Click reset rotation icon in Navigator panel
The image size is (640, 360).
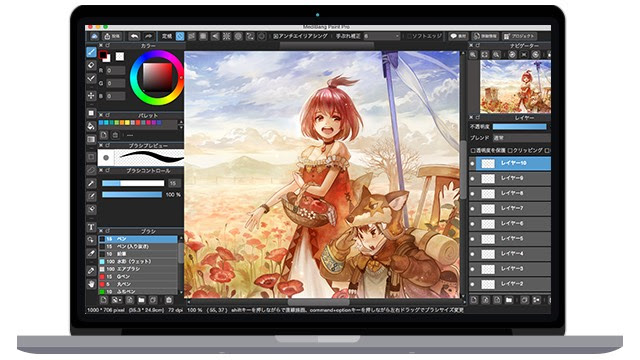(x=524, y=54)
